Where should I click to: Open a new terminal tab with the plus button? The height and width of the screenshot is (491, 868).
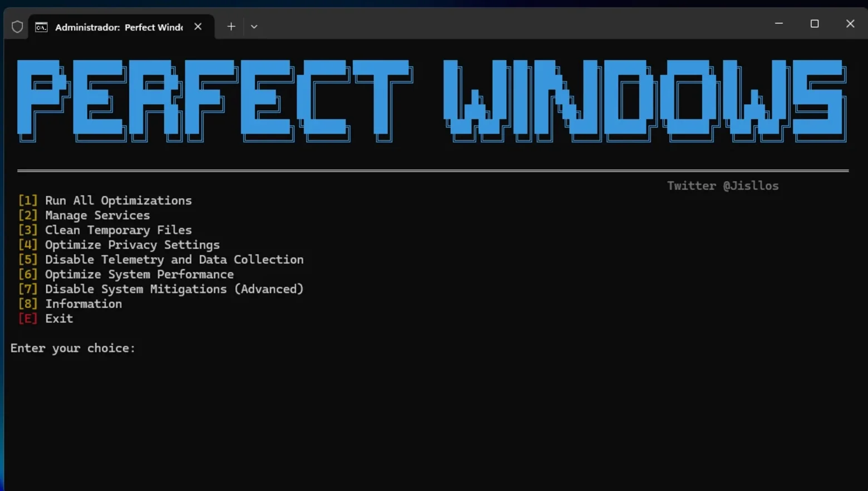coord(231,27)
